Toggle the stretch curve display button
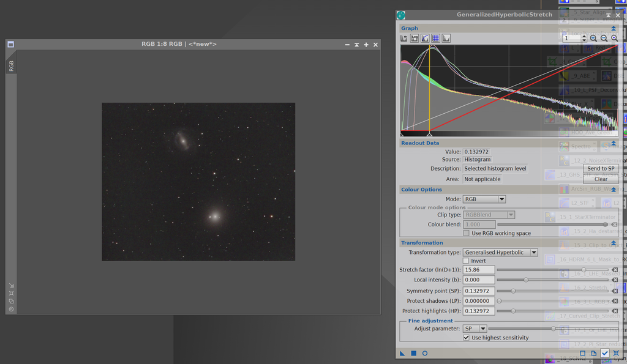This screenshot has width=627, height=364. (x=425, y=39)
